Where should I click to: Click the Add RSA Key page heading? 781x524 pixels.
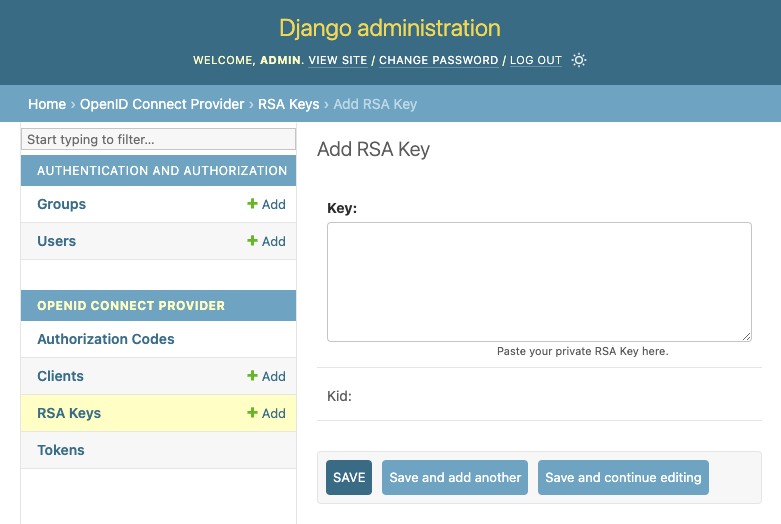coord(374,149)
